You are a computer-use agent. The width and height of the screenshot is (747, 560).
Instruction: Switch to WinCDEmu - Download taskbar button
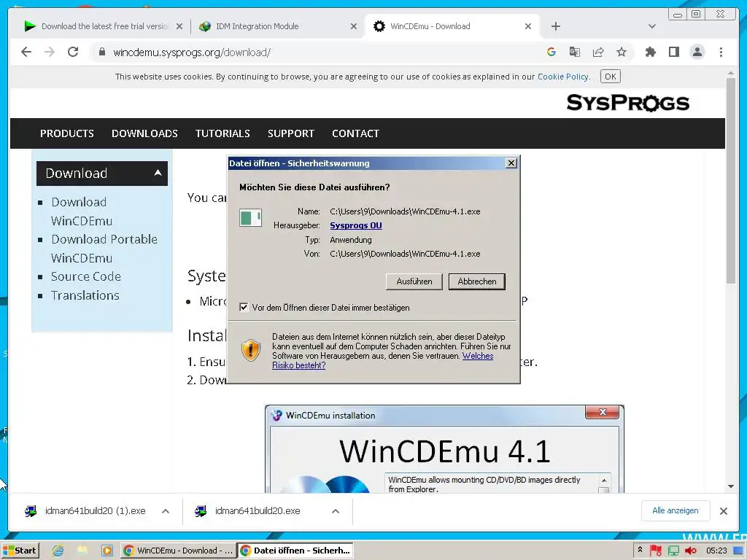tap(178, 551)
